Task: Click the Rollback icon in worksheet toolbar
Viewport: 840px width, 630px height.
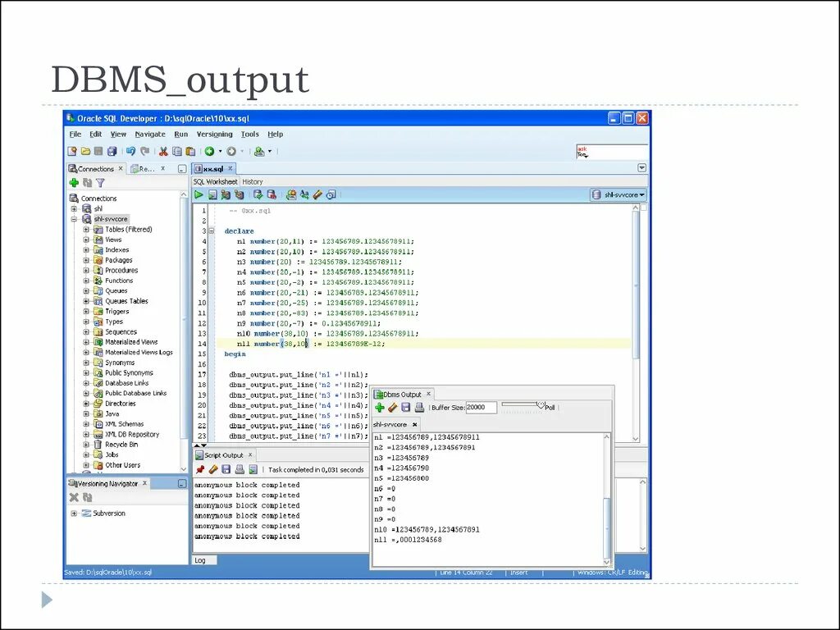Action: click(x=272, y=195)
